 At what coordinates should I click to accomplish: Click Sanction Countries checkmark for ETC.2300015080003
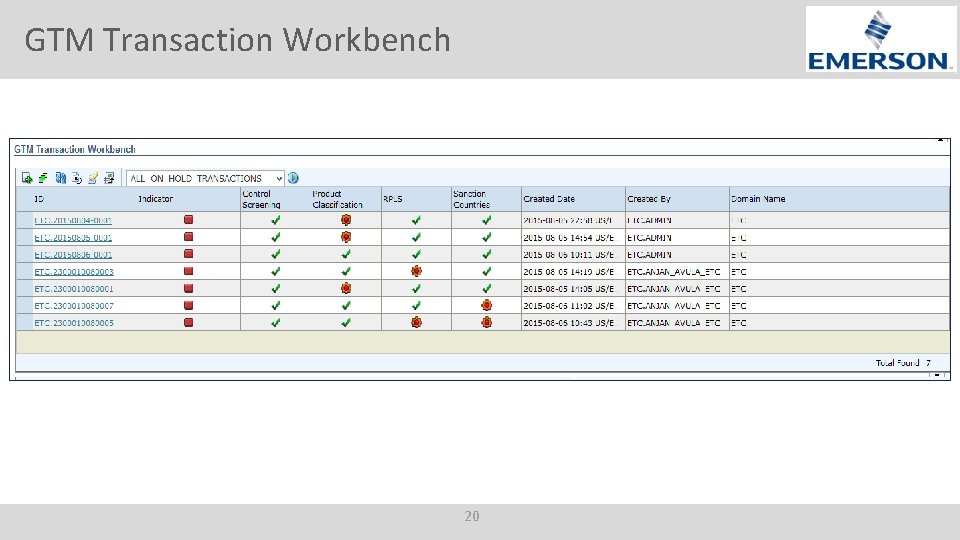pos(487,271)
